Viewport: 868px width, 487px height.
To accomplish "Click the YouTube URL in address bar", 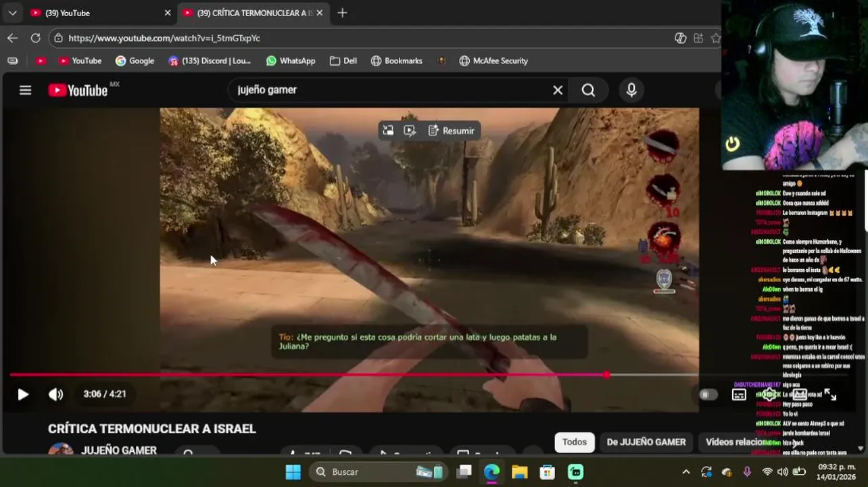I will pos(164,38).
